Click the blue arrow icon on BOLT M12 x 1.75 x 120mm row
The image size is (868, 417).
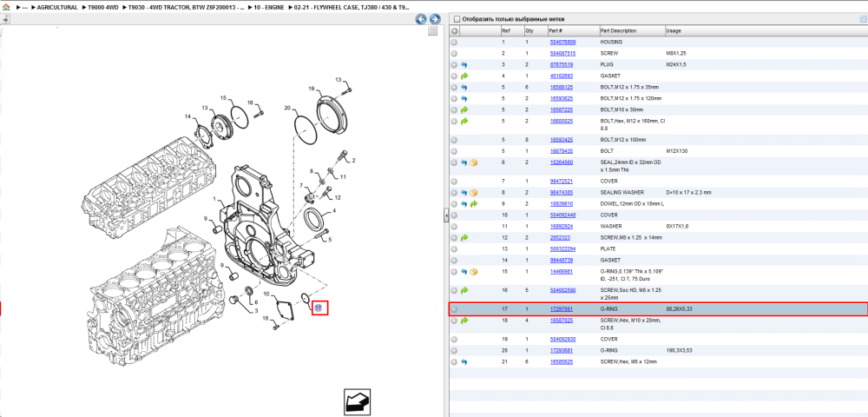(x=464, y=98)
